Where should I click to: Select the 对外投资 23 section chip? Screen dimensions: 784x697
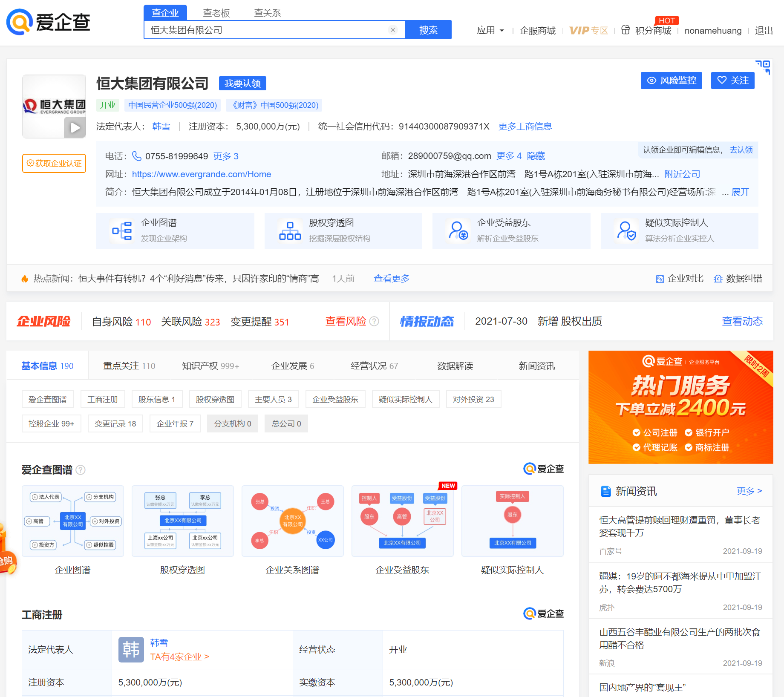[473, 399]
